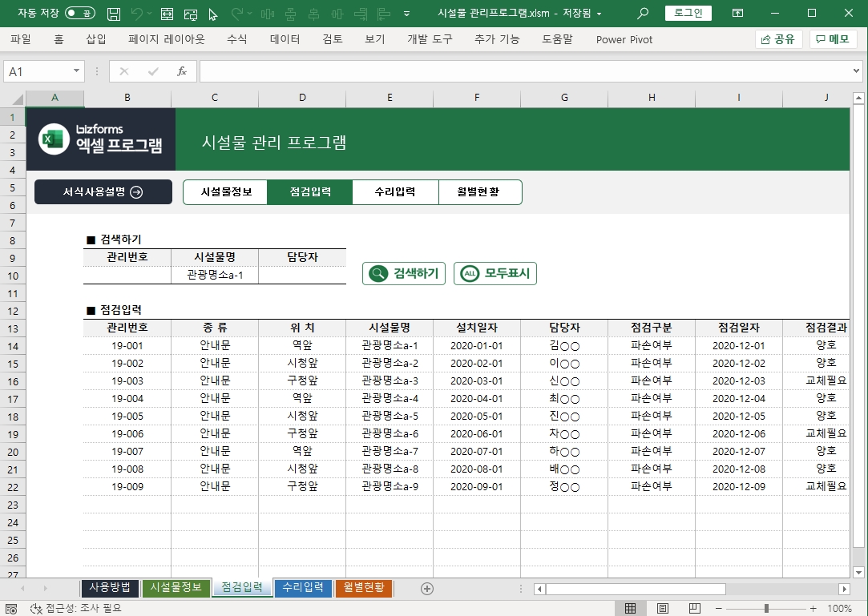Switch to the 월별현황 sheet tab
The width and height of the screenshot is (868, 616).
364,588
